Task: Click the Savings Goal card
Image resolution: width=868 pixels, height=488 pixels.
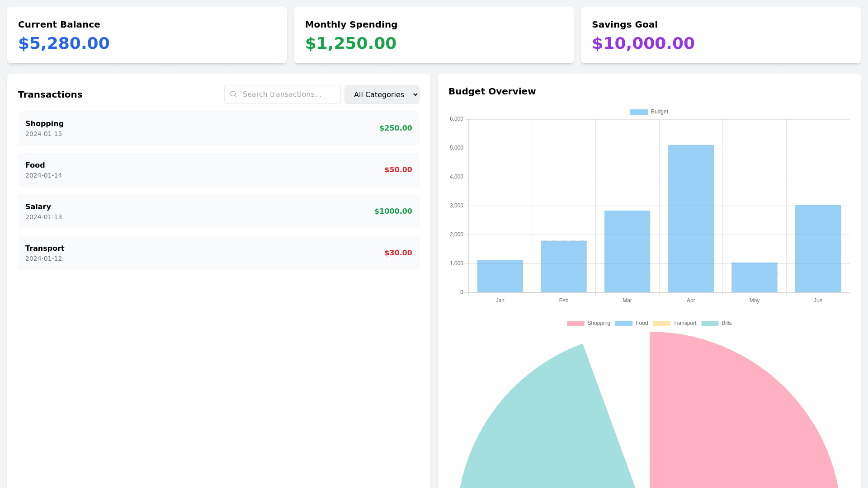Action: (x=721, y=35)
